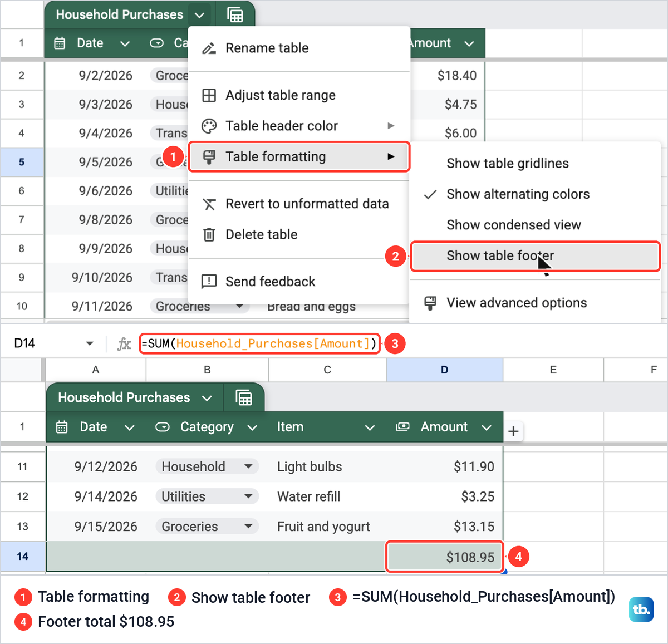The image size is (668, 644).
Task: Click the Fruit and yogurt item cell
Action: [x=327, y=527]
